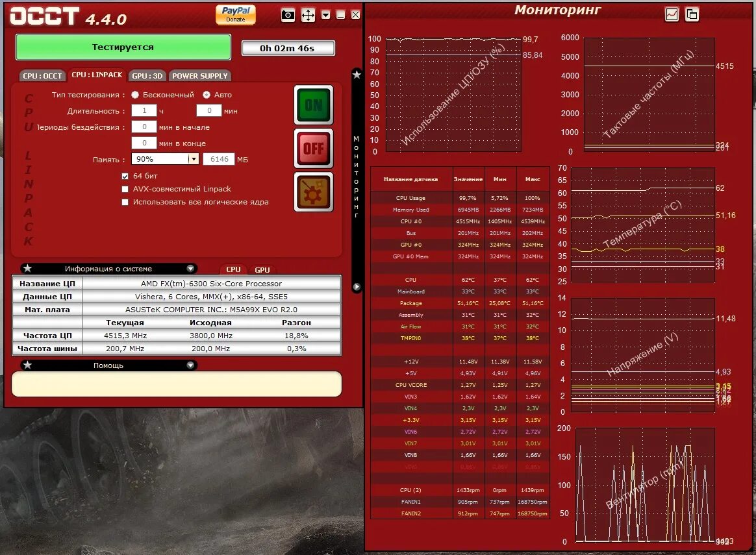
Task: Toggle the 64 бит checkbox
Action: point(125,177)
